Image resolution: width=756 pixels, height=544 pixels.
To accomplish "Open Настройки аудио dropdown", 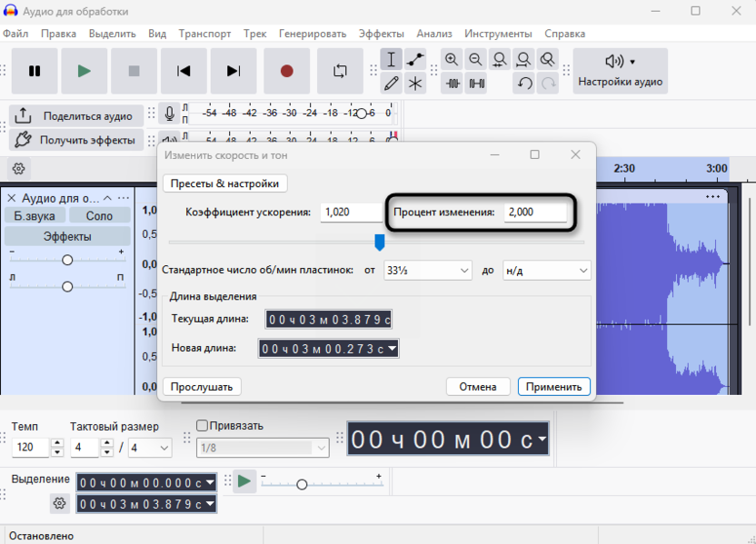I will pyautogui.click(x=621, y=71).
